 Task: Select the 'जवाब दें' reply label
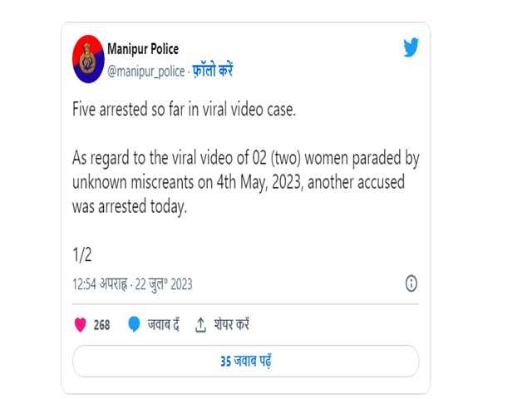tap(163, 325)
